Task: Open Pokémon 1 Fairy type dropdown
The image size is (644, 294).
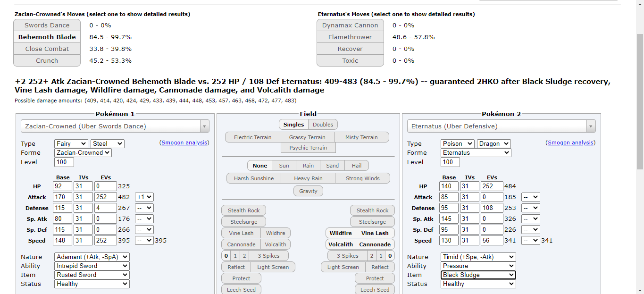Action: coord(71,143)
